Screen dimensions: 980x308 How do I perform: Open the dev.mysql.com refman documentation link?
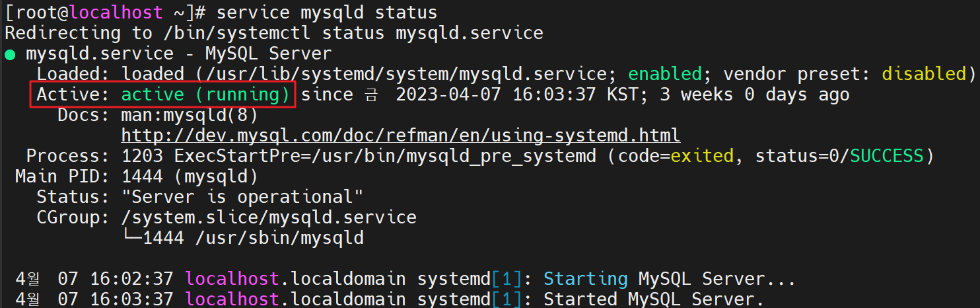point(401,135)
